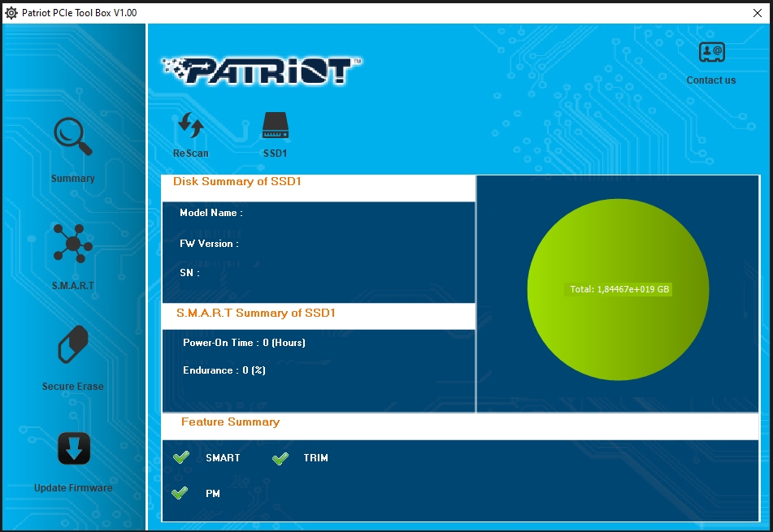Click the ReScan text label
The image size is (773, 532).
point(191,154)
